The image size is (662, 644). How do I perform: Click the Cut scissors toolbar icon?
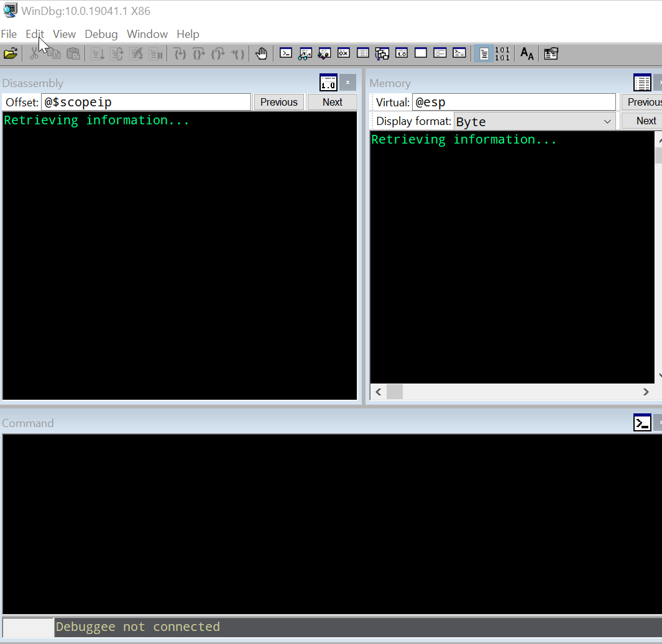pyautogui.click(x=34, y=53)
